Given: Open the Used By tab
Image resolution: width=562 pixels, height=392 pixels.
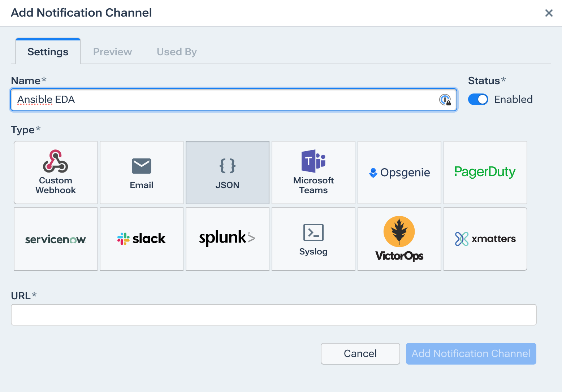Looking at the screenshot, I should pyautogui.click(x=177, y=52).
